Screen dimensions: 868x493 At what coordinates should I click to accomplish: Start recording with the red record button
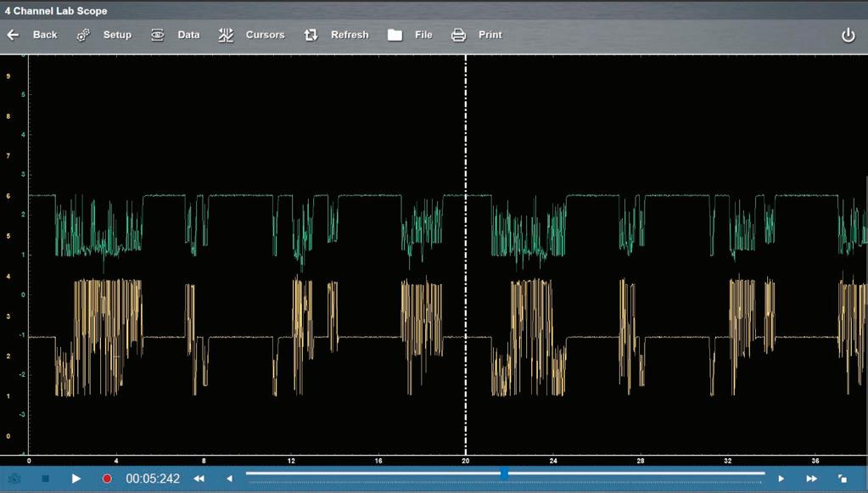107,479
